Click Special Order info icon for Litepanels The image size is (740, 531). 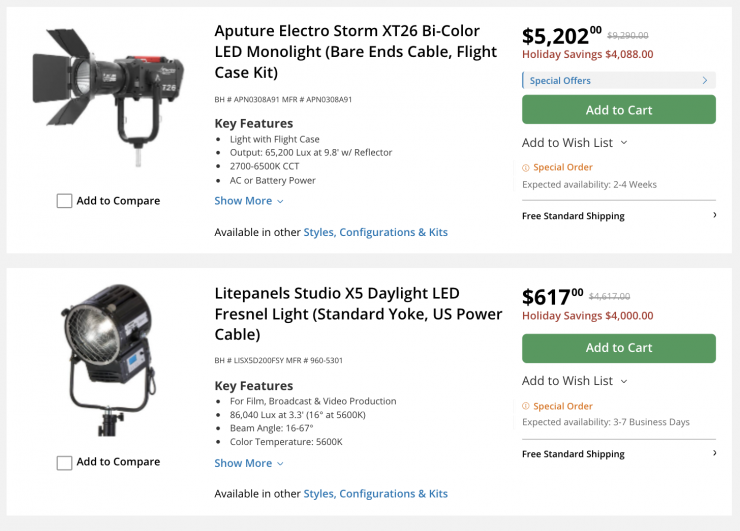(x=526, y=406)
